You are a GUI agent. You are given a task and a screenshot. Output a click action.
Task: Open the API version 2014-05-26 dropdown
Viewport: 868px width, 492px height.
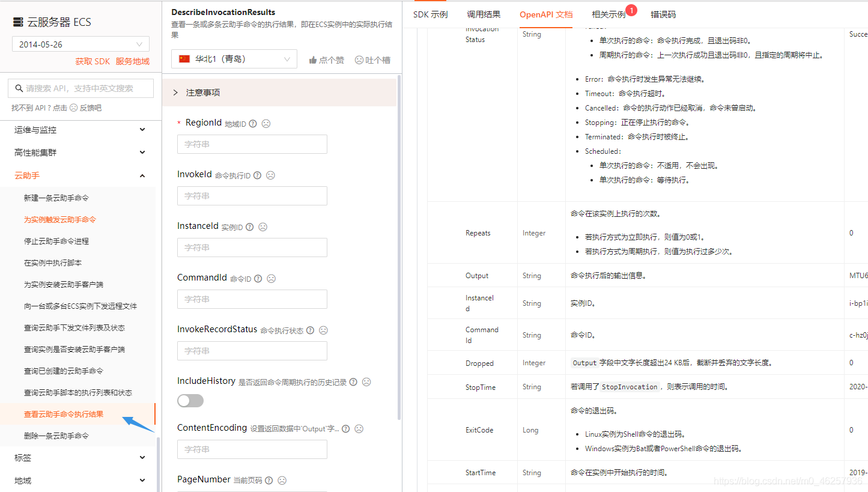(80, 44)
